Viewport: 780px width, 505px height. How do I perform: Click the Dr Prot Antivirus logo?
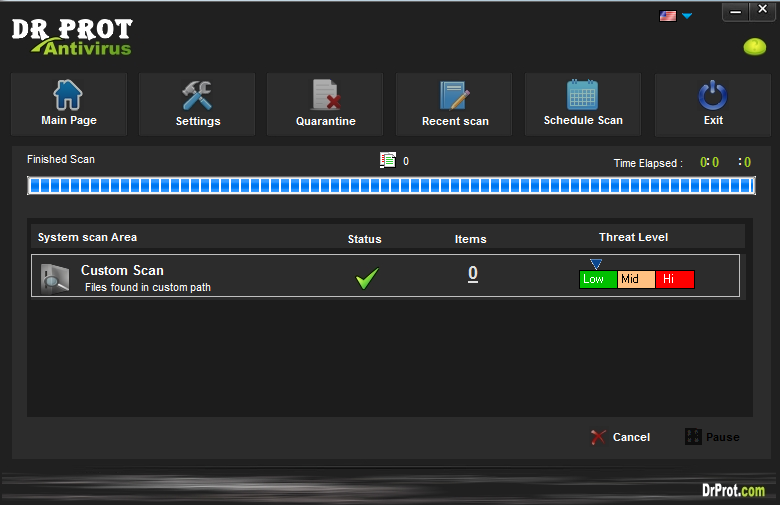[x=72, y=37]
